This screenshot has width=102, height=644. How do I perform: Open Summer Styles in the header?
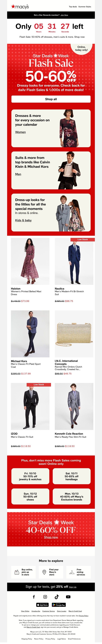[x=85, y=7]
